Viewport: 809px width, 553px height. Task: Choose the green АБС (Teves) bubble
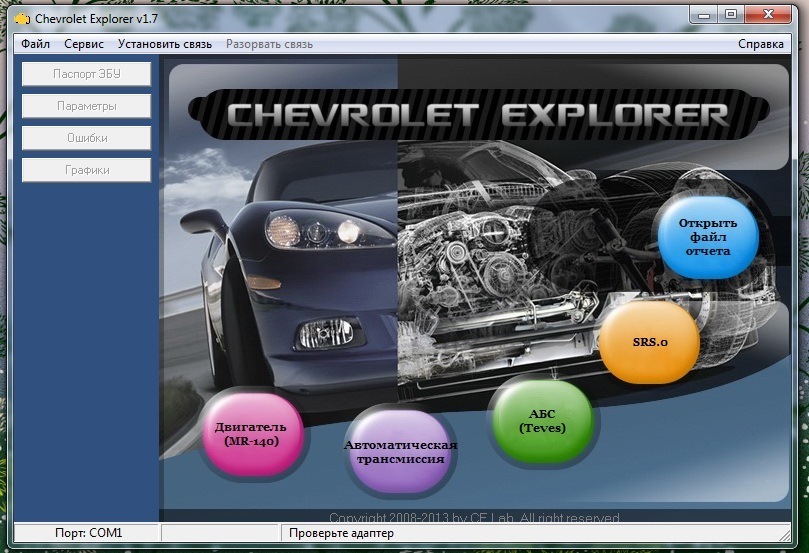(542, 421)
